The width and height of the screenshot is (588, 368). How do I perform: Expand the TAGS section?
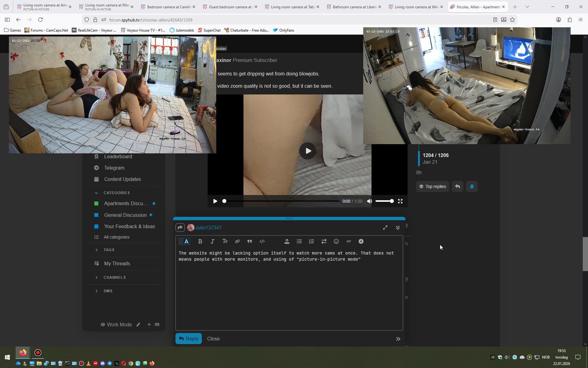coord(96,250)
